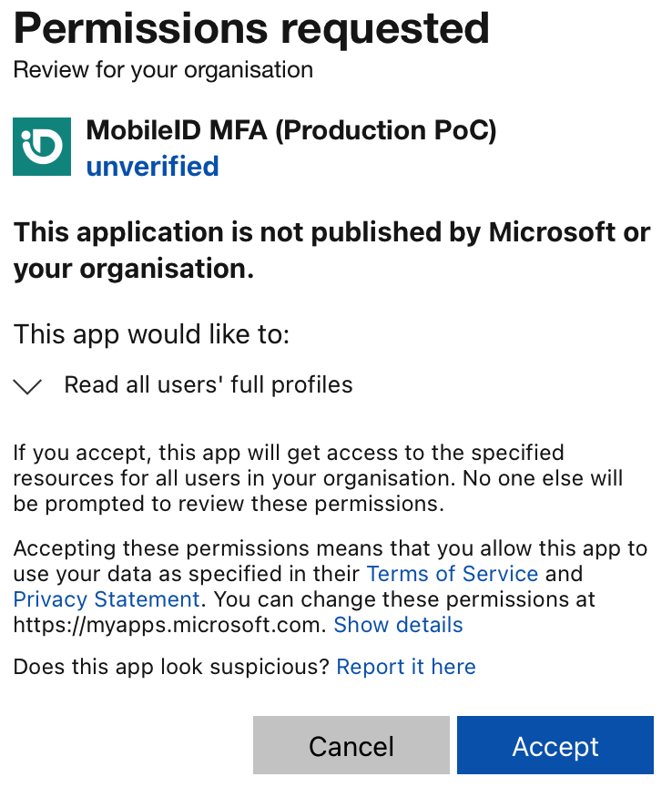Click the https://myapps.microsoft.com URL text
The width and height of the screenshot is (672, 787).
[x=169, y=625]
